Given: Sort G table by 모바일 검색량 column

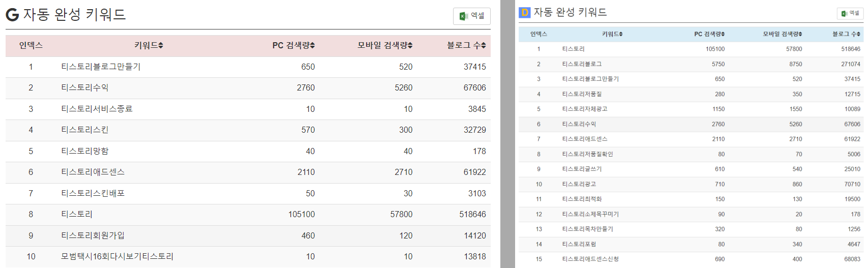Looking at the screenshot, I should point(385,45).
